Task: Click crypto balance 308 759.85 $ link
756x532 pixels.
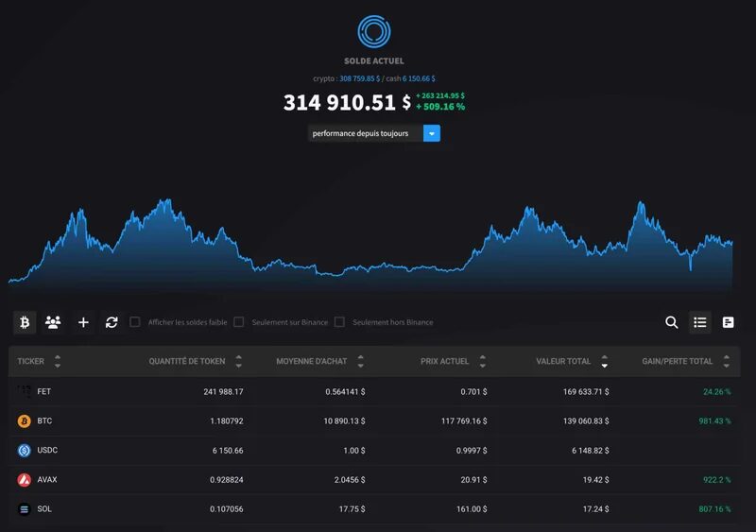Action: pos(360,78)
